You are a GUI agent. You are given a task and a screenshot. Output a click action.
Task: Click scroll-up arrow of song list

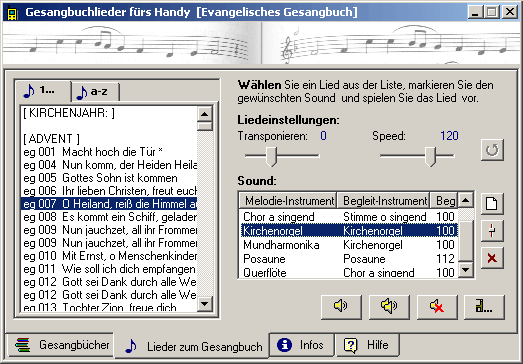tap(204, 114)
